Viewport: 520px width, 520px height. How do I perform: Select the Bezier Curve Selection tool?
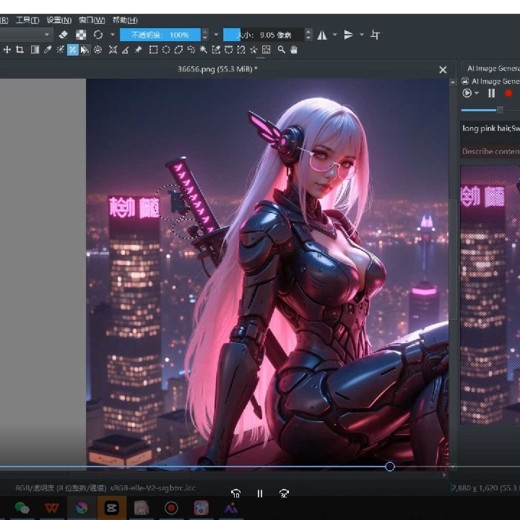click(x=229, y=50)
